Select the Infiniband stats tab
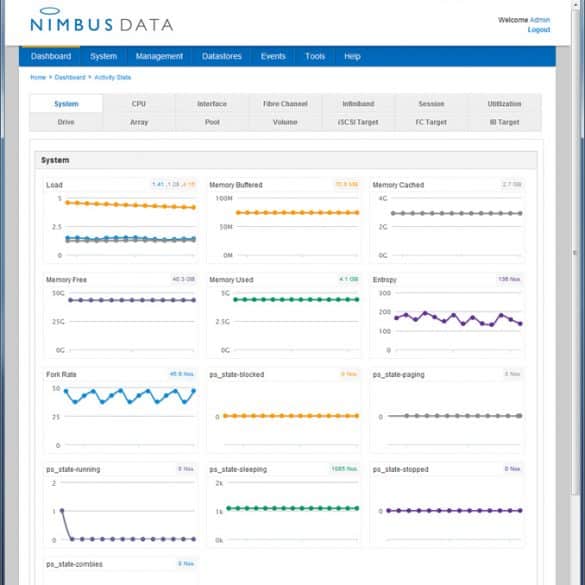The height and width of the screenshot is (585, 585). 358,104
